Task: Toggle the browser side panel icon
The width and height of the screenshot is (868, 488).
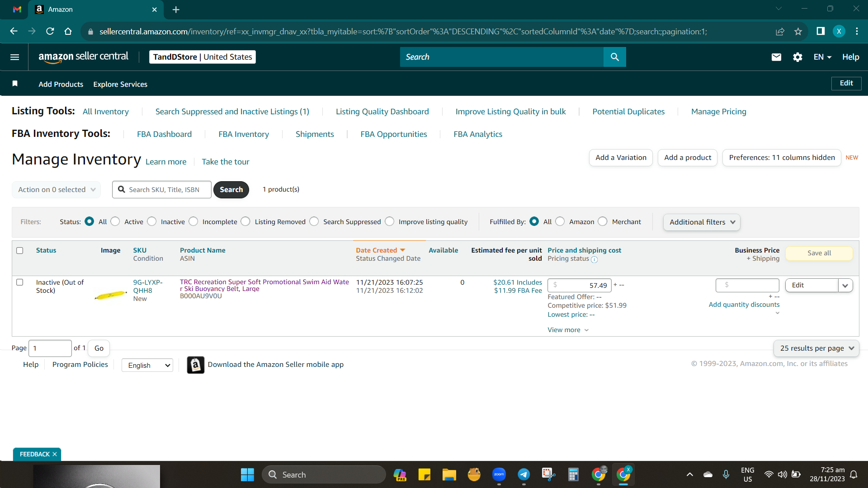Action: (x=821, y=31)
